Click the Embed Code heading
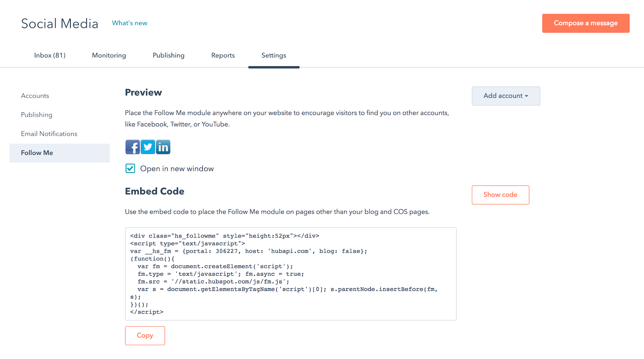This screenshot has height=359, width=644. point(155,191)
